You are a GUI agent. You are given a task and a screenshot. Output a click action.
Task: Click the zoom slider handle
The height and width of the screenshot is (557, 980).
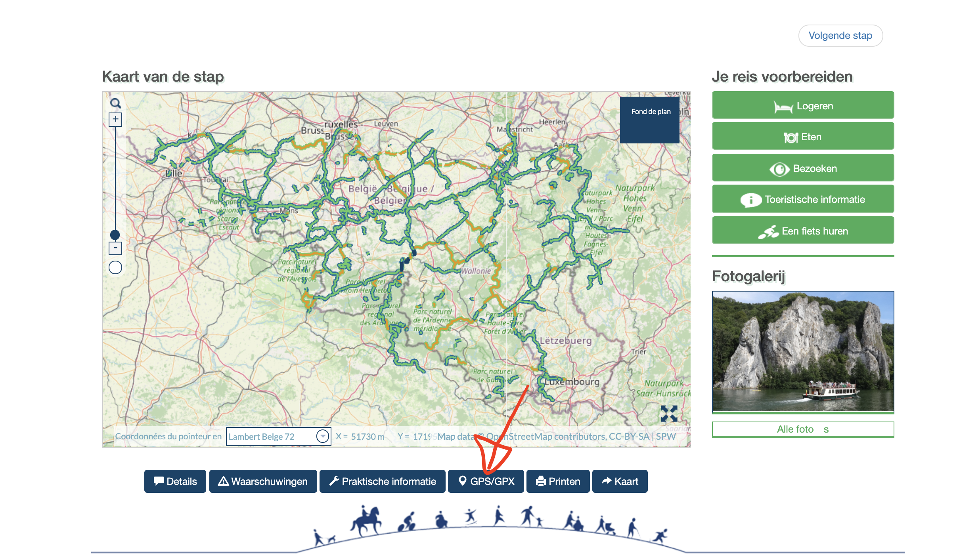tap(115, 235)
